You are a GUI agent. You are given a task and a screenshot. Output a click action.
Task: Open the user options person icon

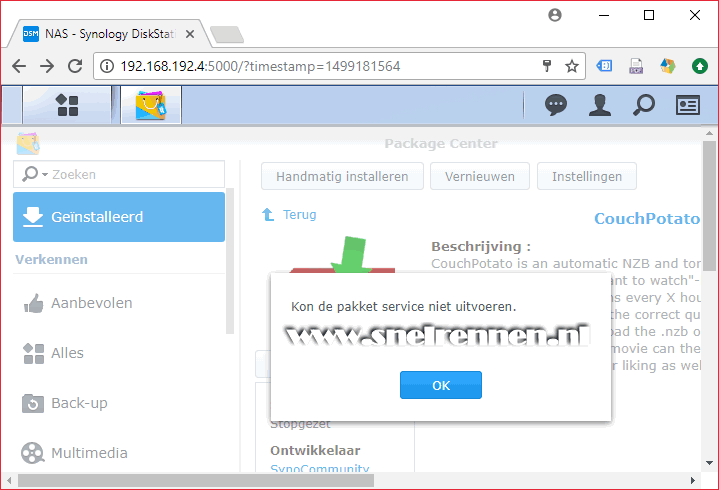(599, 105)
